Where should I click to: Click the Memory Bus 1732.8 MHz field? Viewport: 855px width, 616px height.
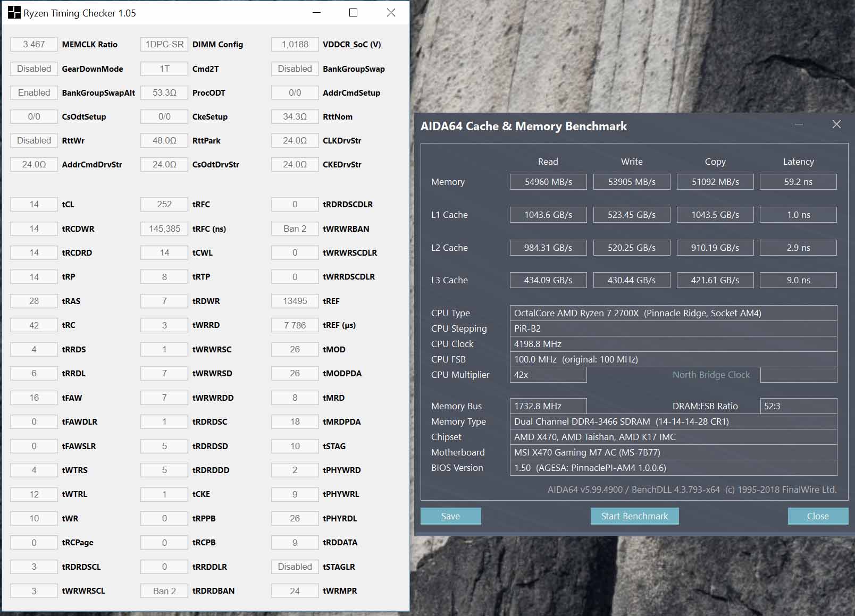(x=548, y=406)
